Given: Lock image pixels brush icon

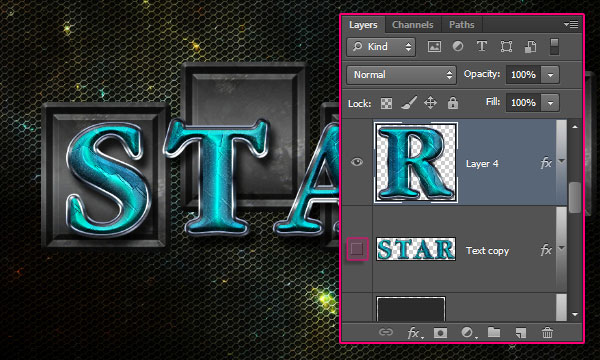Looking at the screenshot, I should coord(409,103).
